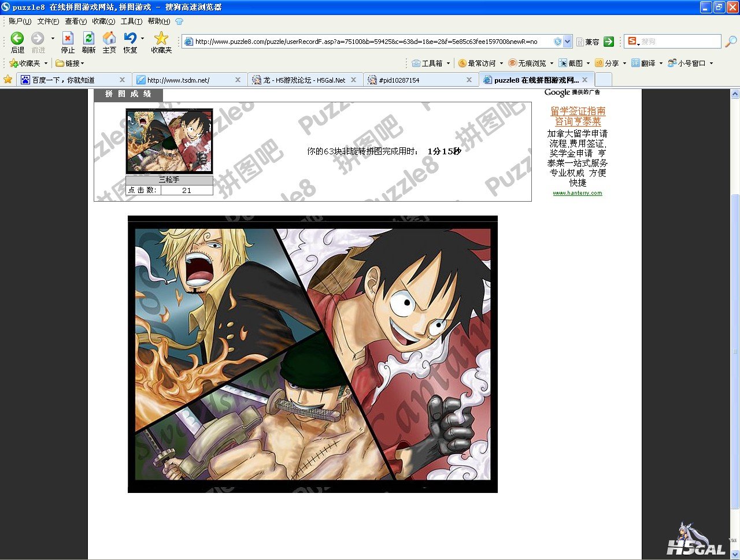Viewport: 740px width, 560px height.
Task: Close the H5Gal.Net forum tab
Action: (x=354, y=80)
